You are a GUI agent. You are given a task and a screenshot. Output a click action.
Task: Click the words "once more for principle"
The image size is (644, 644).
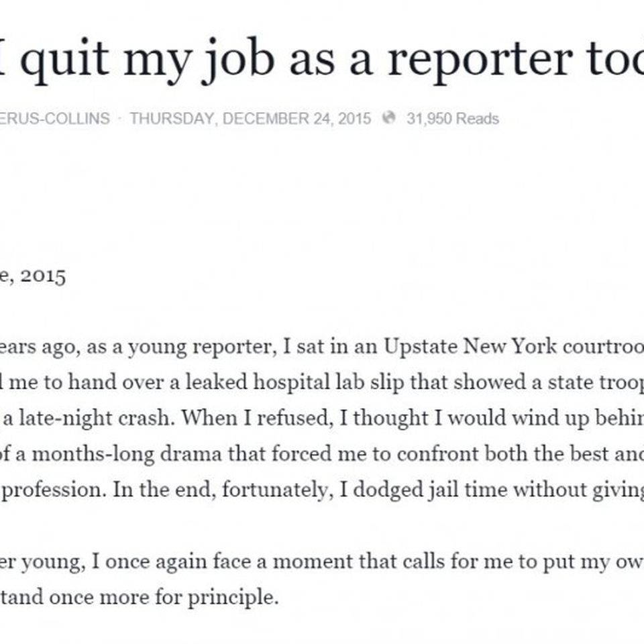pyautogui.click(x=164, y=597)
